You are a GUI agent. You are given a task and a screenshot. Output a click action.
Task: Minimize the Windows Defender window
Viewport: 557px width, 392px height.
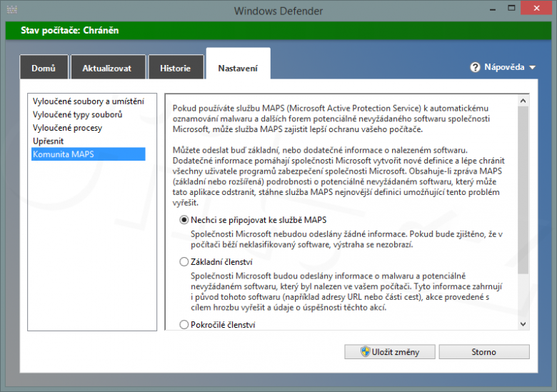pos(492,9)
